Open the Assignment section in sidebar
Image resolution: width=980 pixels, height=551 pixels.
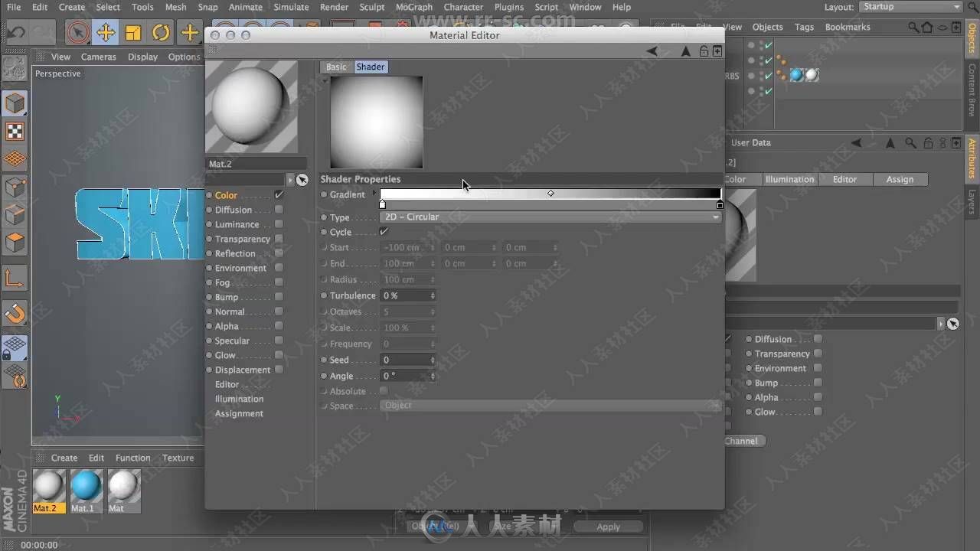pyautogui.click(x=239, y=413)
